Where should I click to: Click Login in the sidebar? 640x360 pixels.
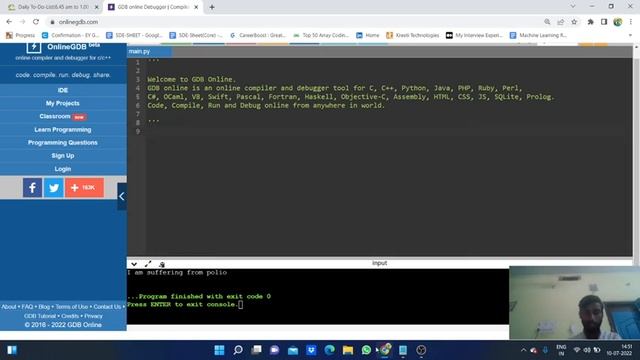[x=63, y=169]
